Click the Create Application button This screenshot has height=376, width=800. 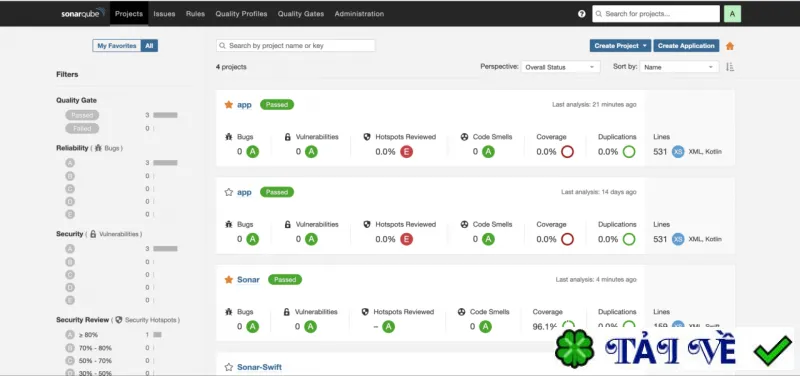tap(686, 46)
